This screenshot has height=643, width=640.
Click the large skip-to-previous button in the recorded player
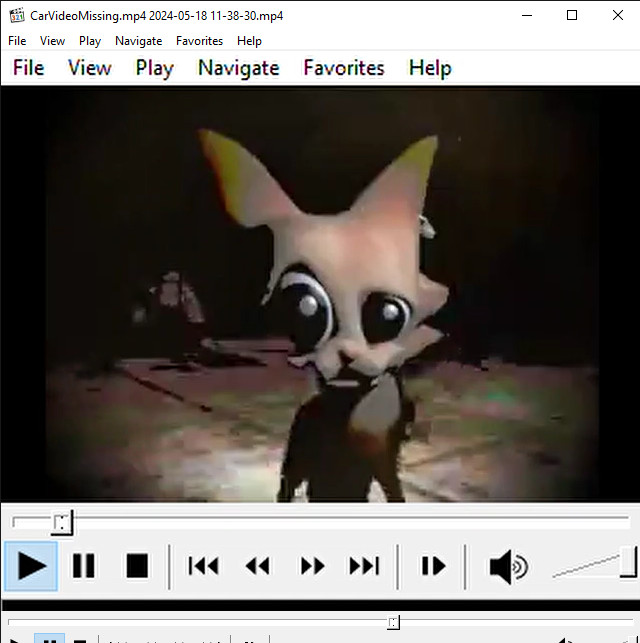[x=203, y=566]
